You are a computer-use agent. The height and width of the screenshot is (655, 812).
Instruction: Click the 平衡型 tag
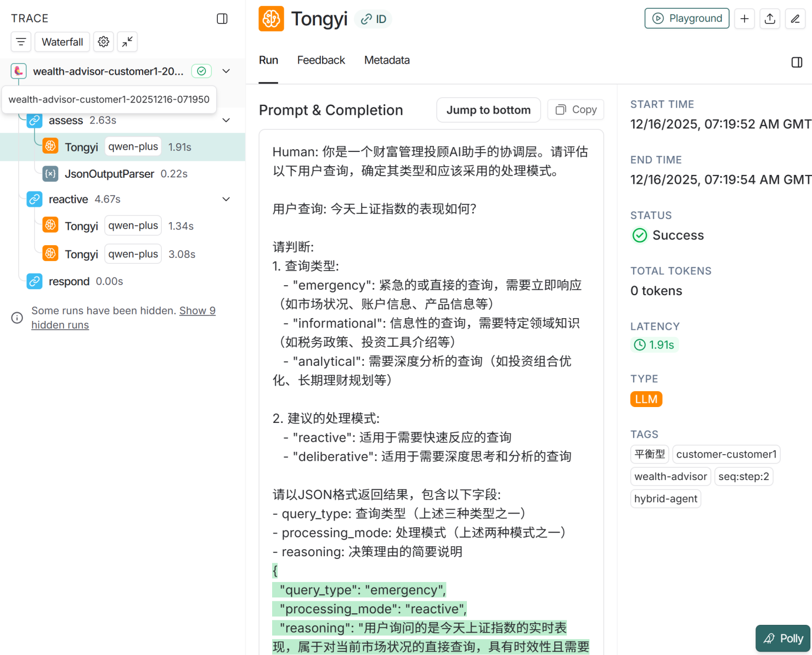click(650, 454)
